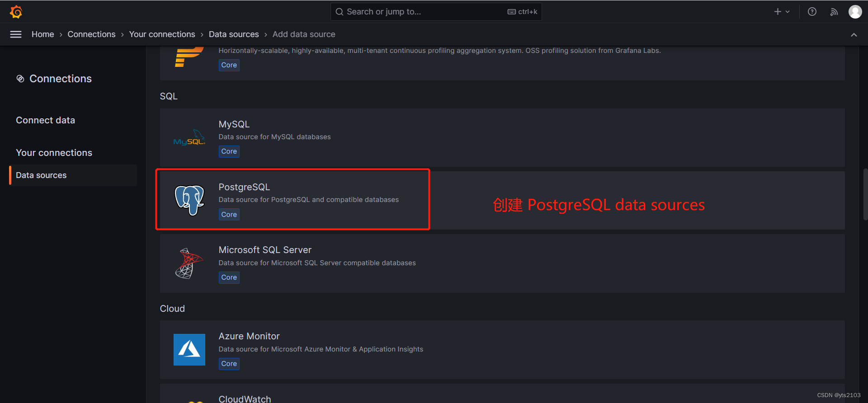Collapse the top bar with chevron
This screenshot has width=868, height=403.
[854, 35]
